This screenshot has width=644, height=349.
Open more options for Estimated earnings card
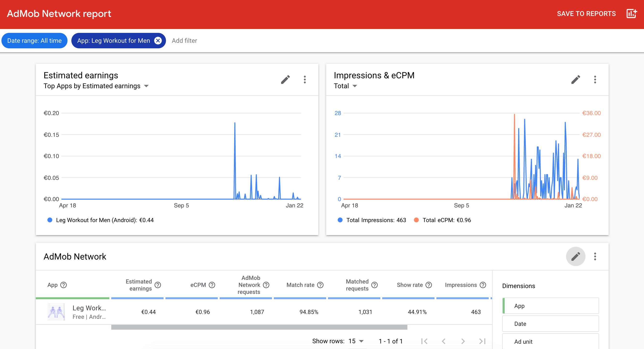(305, 80)
